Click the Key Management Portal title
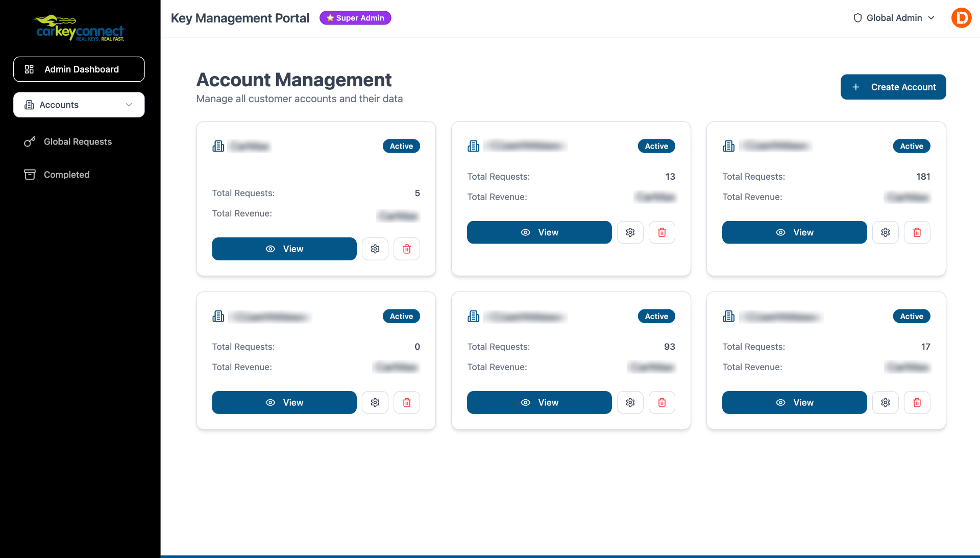This screenshot has height=558, width=980. [x=240, y=18]
